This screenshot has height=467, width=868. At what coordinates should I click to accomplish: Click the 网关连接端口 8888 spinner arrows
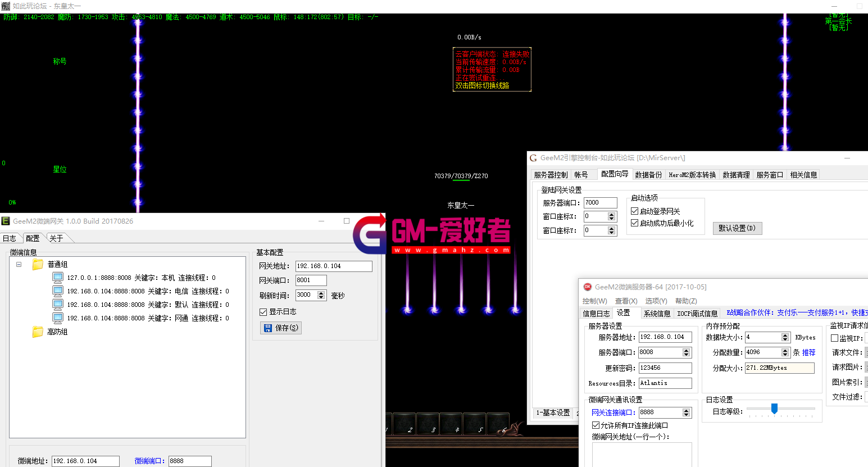click(x=686, y=412)
